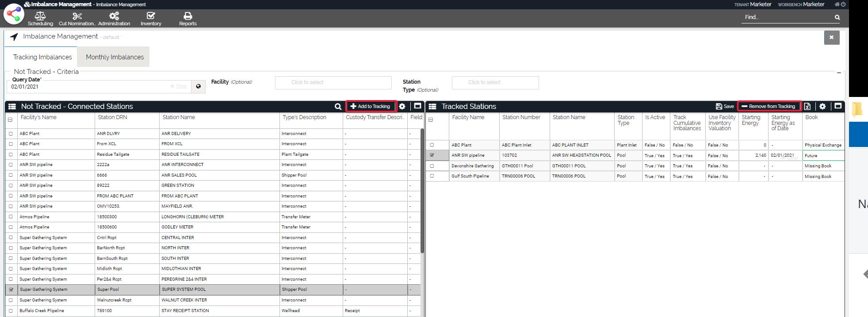Open the Reports printer icon
Viewport: 868px width, 317px height.
(187, 16)
